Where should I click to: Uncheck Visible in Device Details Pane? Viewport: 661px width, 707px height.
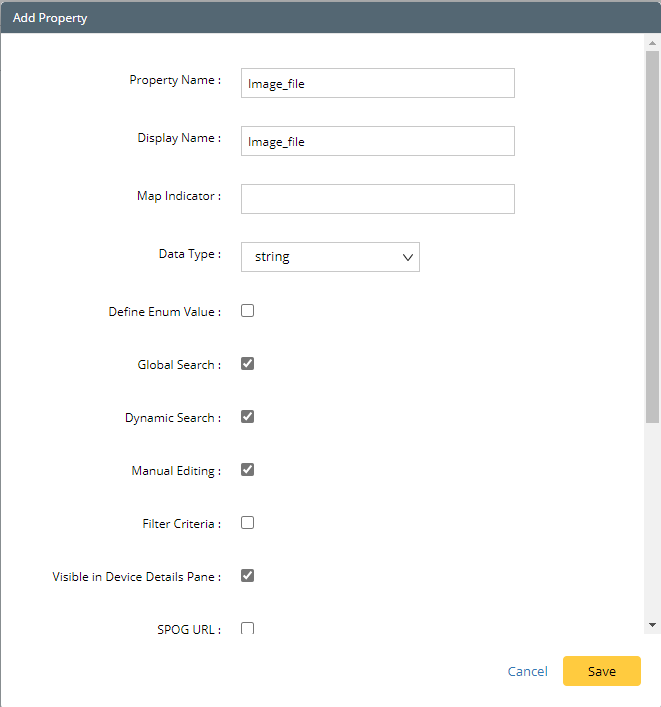248,576
